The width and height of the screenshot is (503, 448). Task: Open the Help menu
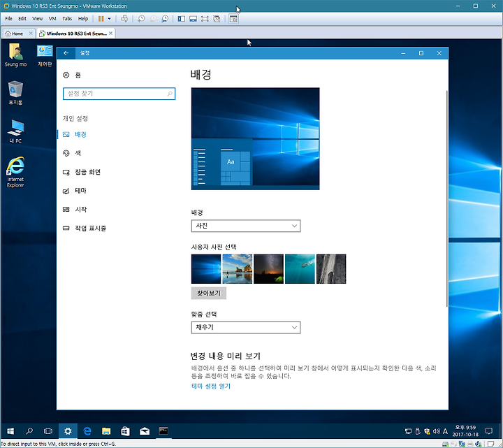[83, 19]
